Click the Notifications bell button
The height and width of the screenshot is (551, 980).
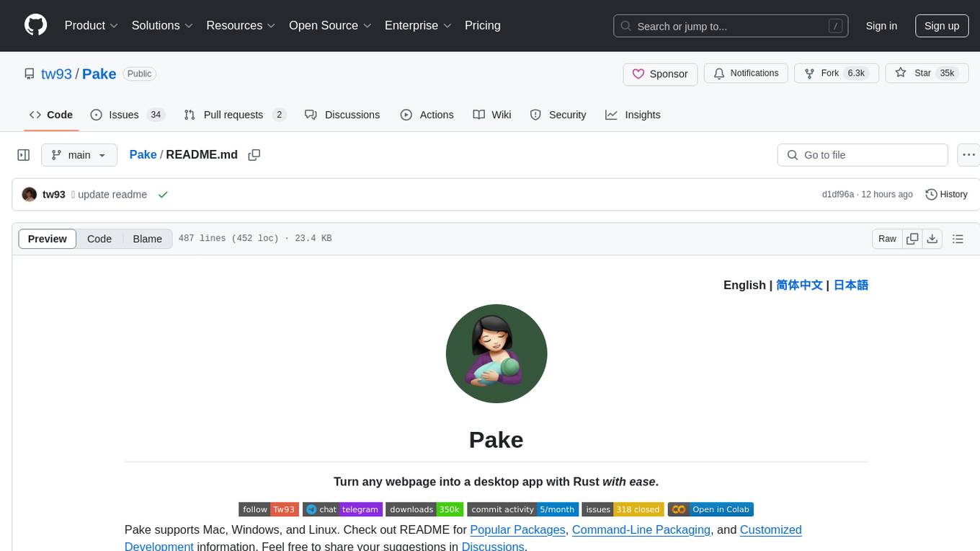(746, 74)
